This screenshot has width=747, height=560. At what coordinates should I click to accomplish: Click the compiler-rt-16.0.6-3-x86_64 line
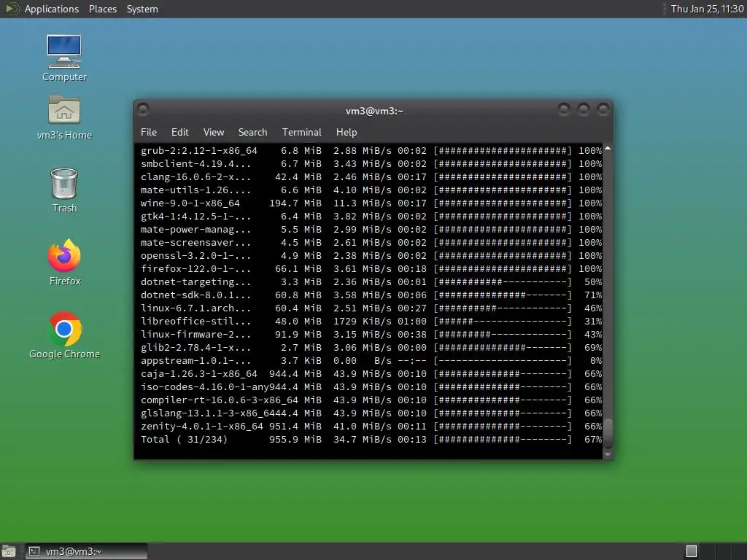point(371,400)
